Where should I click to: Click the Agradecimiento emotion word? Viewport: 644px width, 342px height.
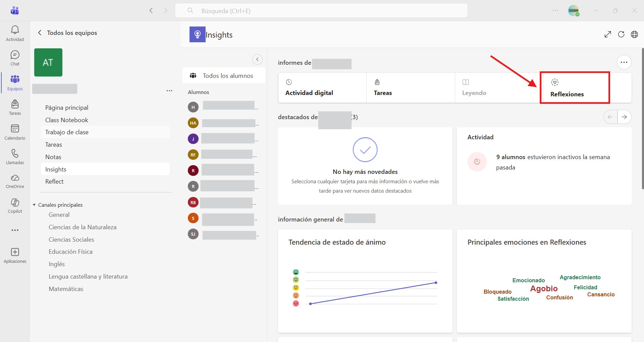click(580, 277)
